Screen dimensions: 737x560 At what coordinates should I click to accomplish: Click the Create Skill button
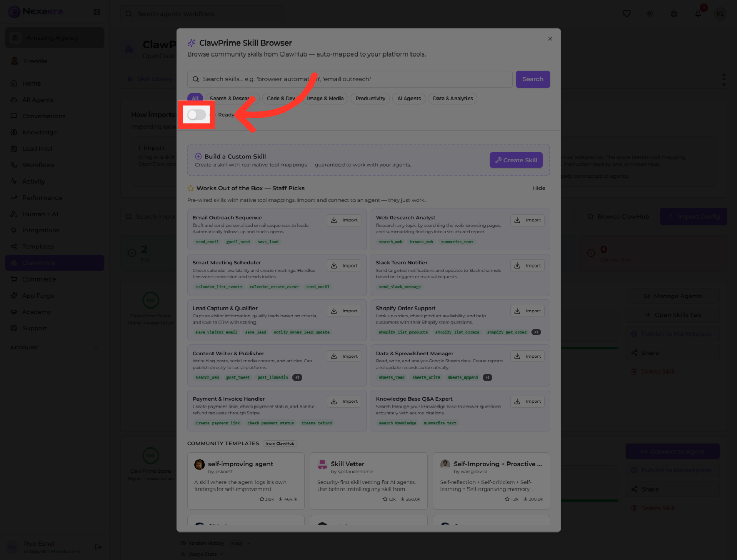pos(516,160)
